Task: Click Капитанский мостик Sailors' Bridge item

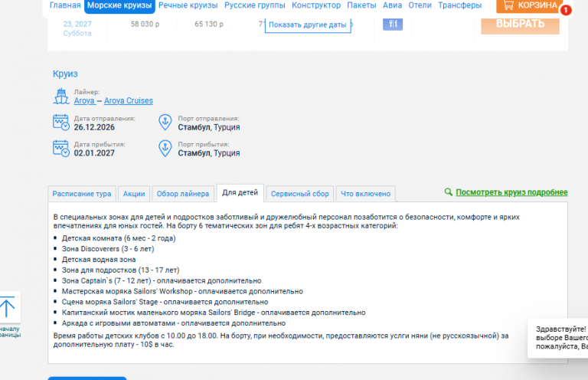Action: point(214,313)
